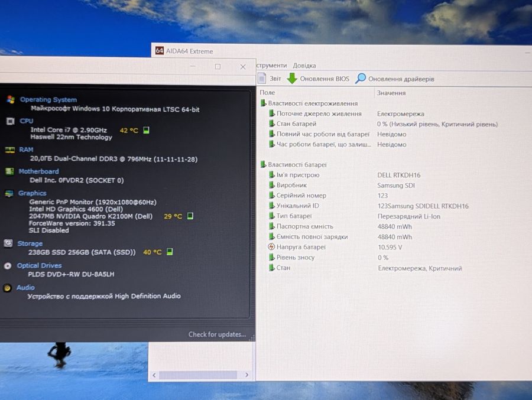The height and width of the screenshot is (400, 532).
Task: Click the AIDA64 Extreme title bar icon
Action: [x=159, y=51]
